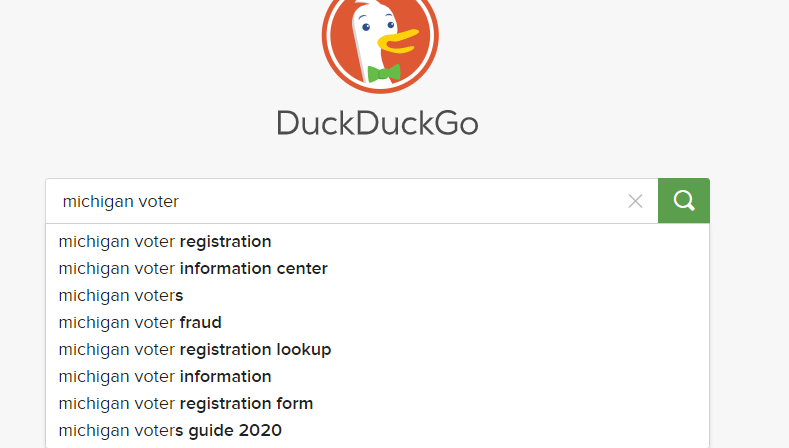789x448 pixels.
Task: Choose "michigan voters guide 2020" suggestion
Action: coord(377,431)
